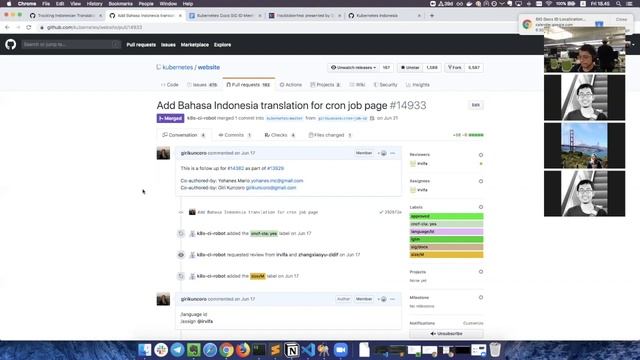Open the Terminal app in the dock
Screen dimensions: 640x360
coord(259,350)
